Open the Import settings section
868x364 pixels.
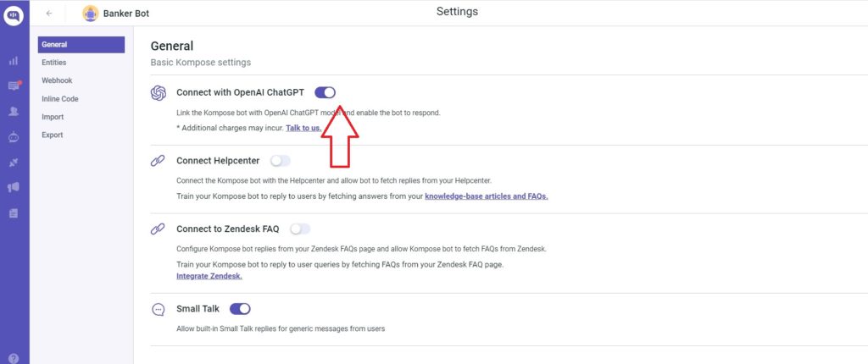[53, 118]
